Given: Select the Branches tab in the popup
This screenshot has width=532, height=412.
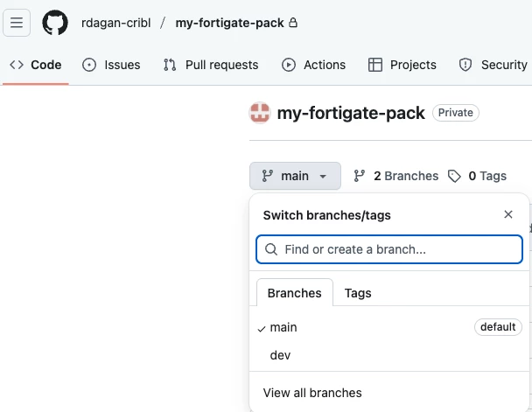Looking at the screenshot, I should 295,293.
